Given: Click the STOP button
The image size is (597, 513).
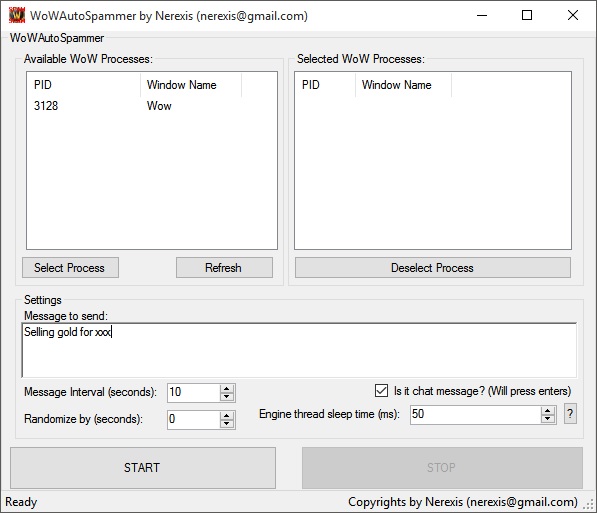Looking at the screenshot, I should pyautogui.click(x=442, y=468).
